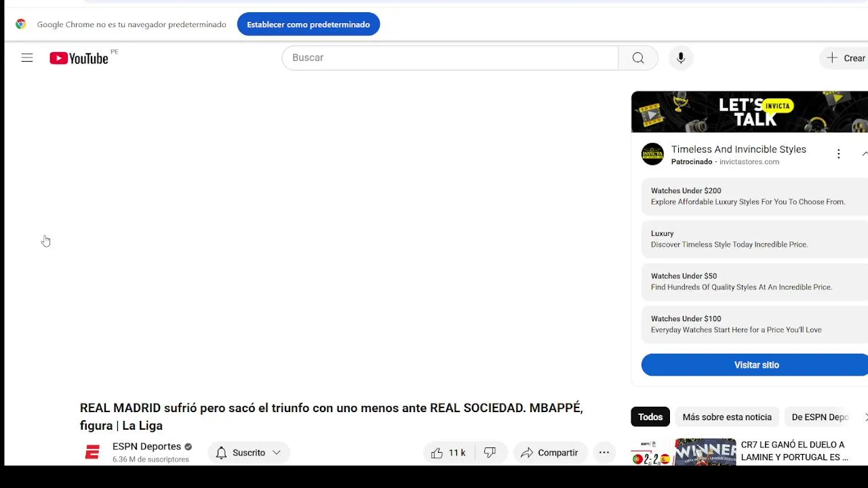Dislike the video with thumbs down
The image size is (868, 488).
pos(491,453)
